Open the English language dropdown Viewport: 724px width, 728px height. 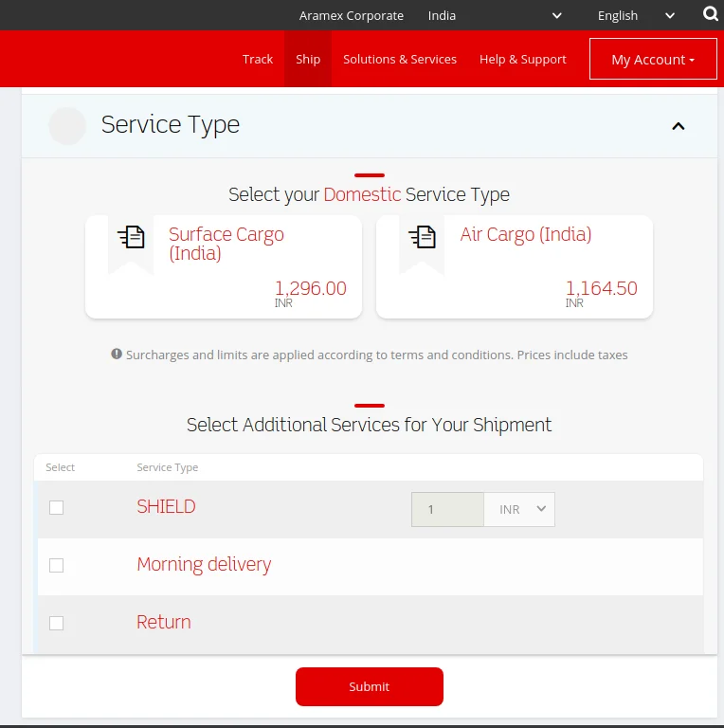(636, 15)
